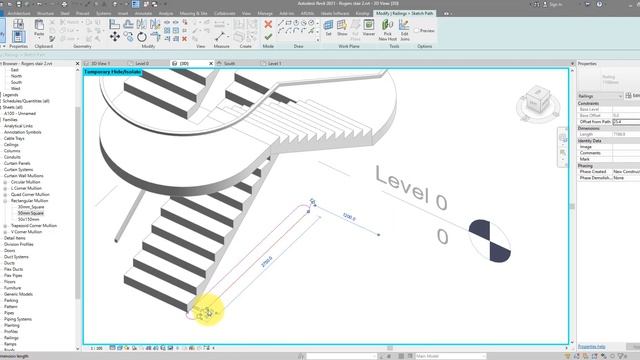Click the Type Properties icon in ribbon

coord(18,24)
